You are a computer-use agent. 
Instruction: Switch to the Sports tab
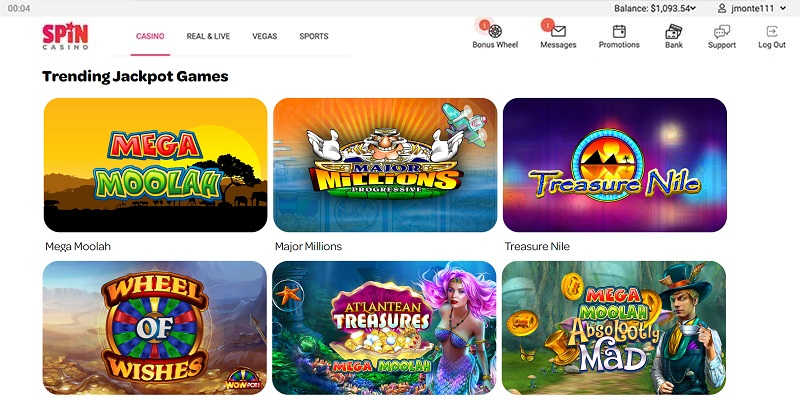pos(314,36)
